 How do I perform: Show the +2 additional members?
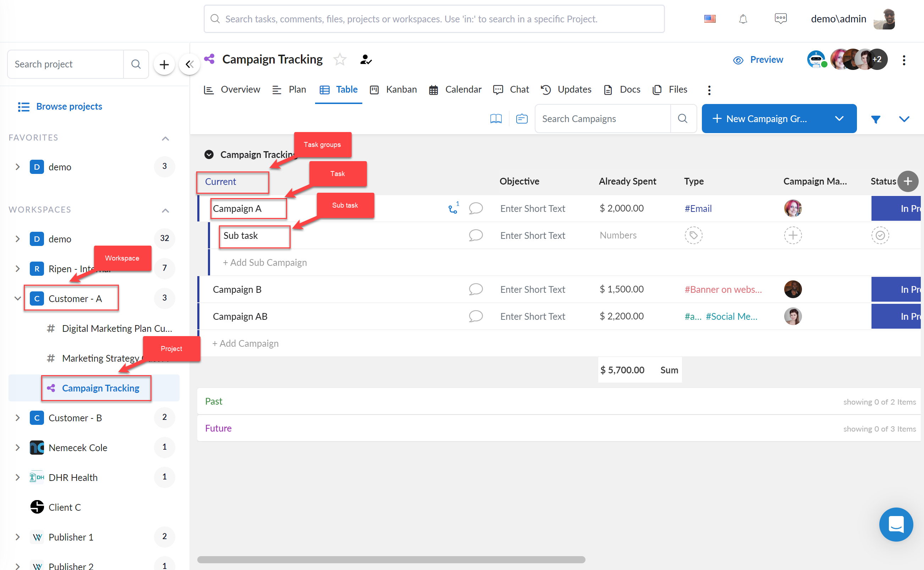[877, 60]
